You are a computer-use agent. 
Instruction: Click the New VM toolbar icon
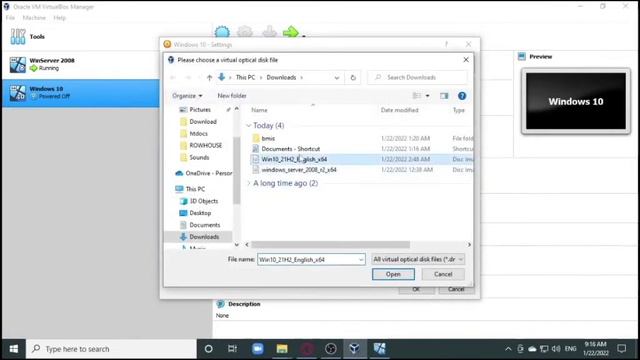(222, 32)
